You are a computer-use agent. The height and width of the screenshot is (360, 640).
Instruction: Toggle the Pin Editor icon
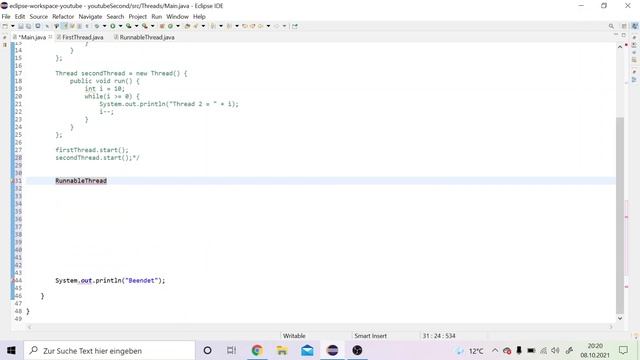click(295, 26)
